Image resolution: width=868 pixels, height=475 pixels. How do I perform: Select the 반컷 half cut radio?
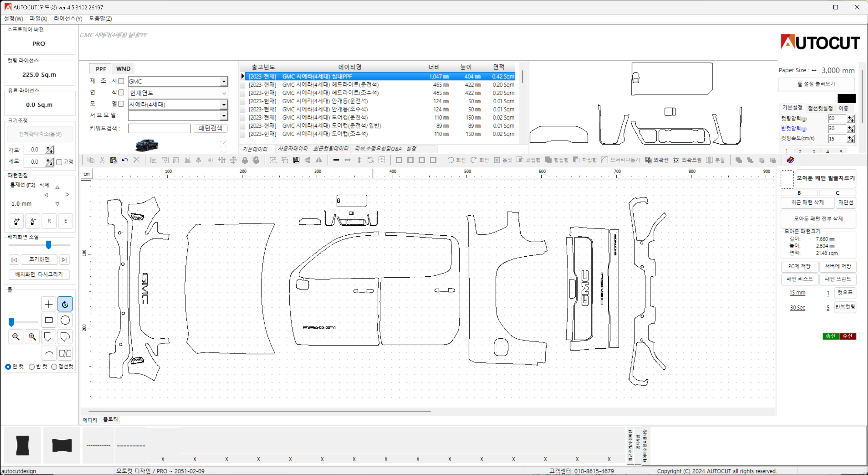[x=32, y=367]
